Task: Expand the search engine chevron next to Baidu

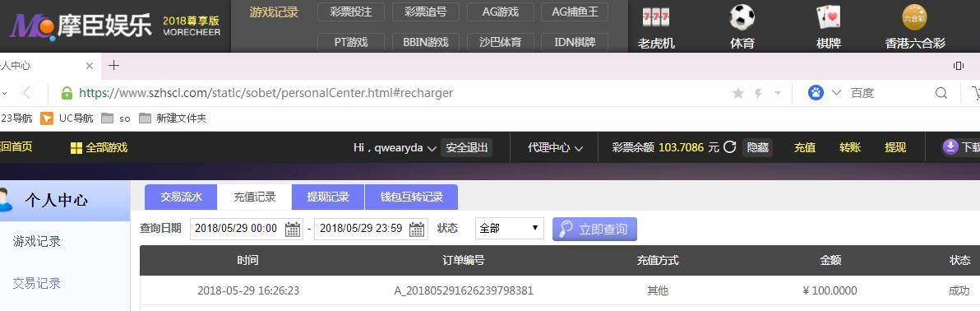Action: (836, 93)
